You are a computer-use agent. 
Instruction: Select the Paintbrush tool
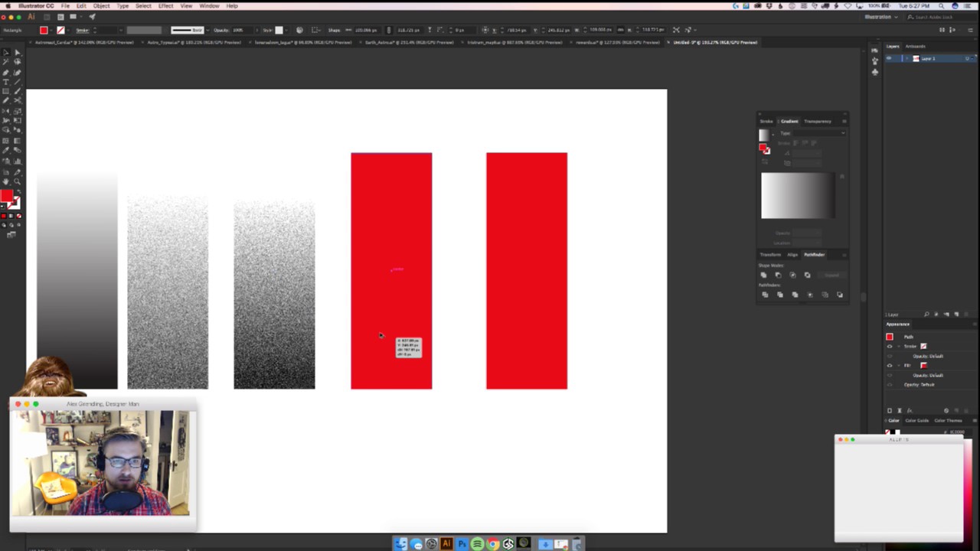pos(17,92)
